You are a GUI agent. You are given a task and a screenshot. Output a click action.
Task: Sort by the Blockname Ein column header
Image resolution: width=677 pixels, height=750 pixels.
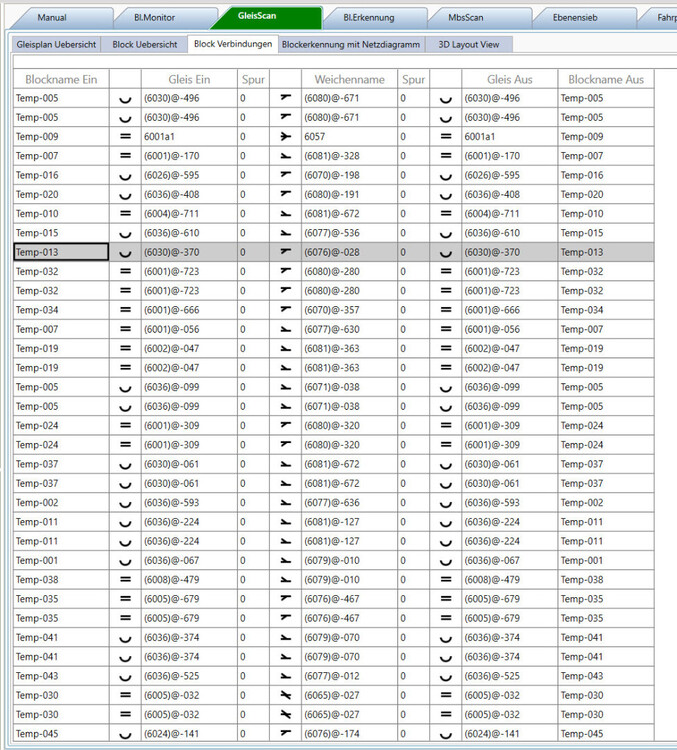point(61,79)
